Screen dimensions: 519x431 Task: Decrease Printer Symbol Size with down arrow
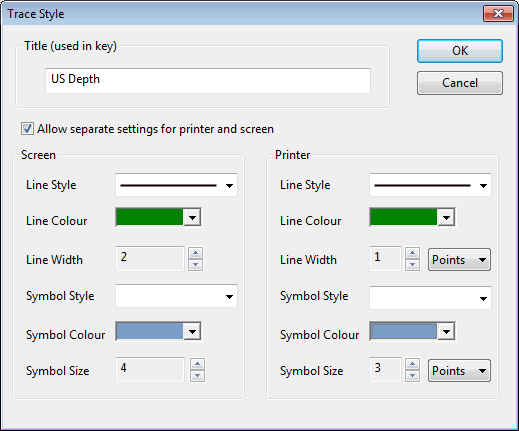(412, 376)
